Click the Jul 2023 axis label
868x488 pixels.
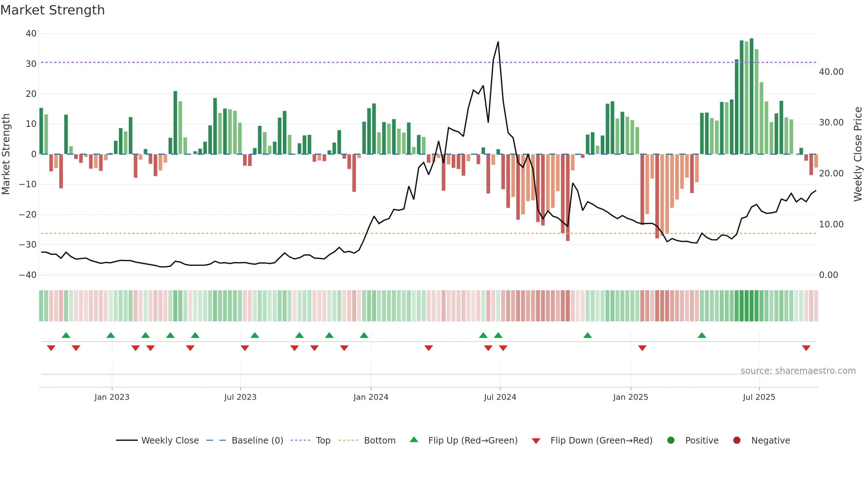[x=241, y=397]
